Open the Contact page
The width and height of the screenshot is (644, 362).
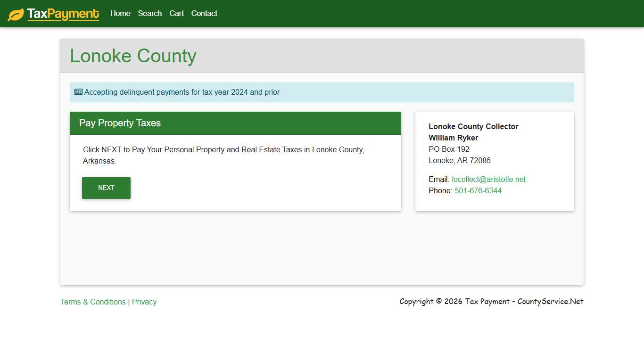click(204, 14)
